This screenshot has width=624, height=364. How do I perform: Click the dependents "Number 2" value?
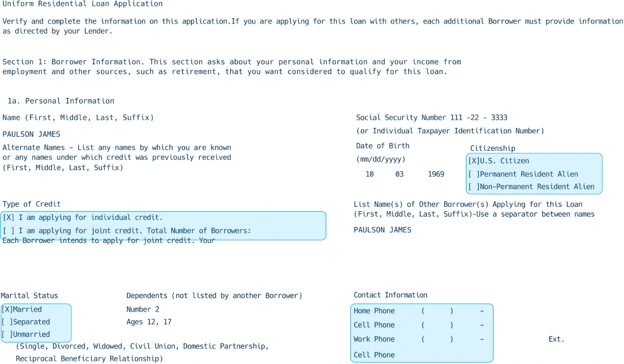click(143, 309)
